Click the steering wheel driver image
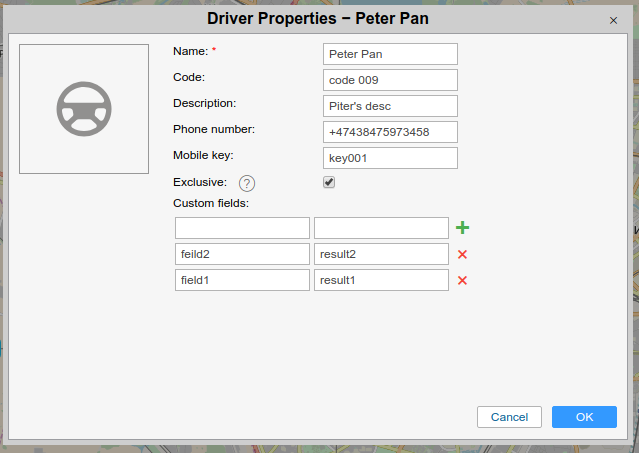639x453 pixels. [x=84, y=109]
